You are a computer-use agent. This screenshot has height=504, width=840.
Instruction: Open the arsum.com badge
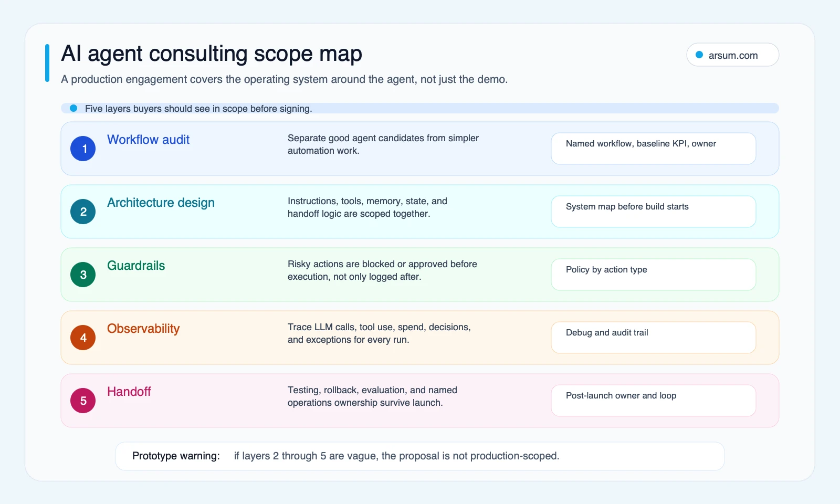pyautogui.click(x=732, y=55)
